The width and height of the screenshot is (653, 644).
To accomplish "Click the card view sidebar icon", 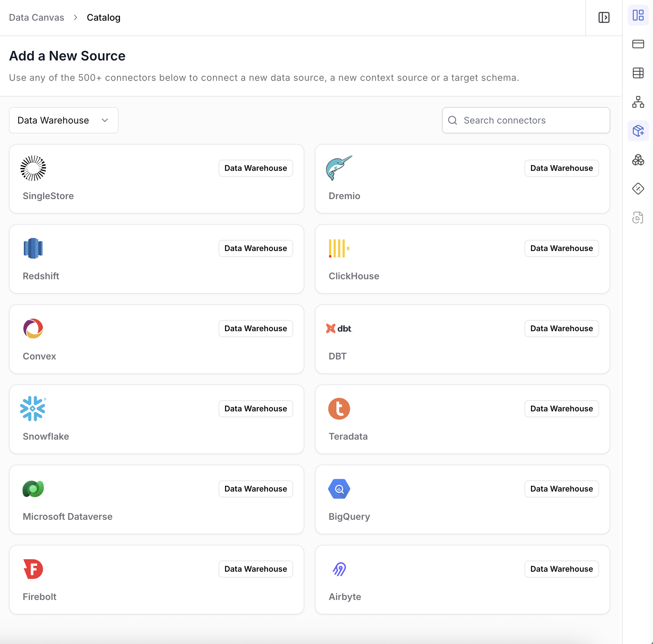I will 638,44.
